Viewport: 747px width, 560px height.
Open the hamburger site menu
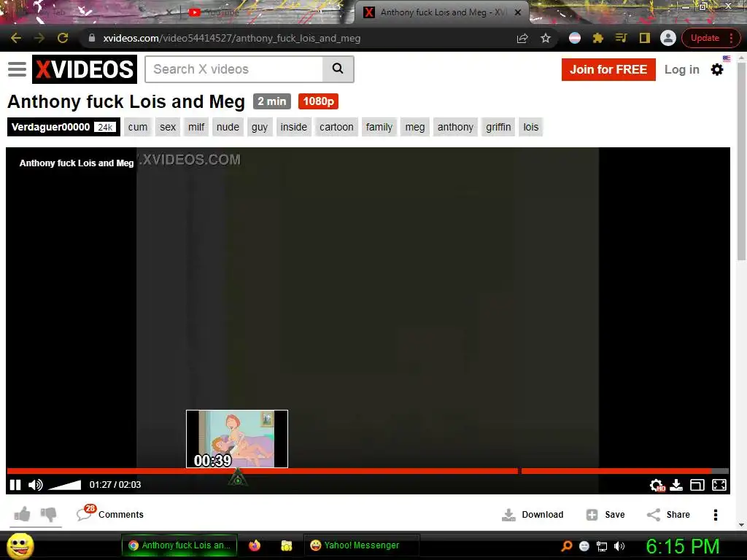[18, 69]
